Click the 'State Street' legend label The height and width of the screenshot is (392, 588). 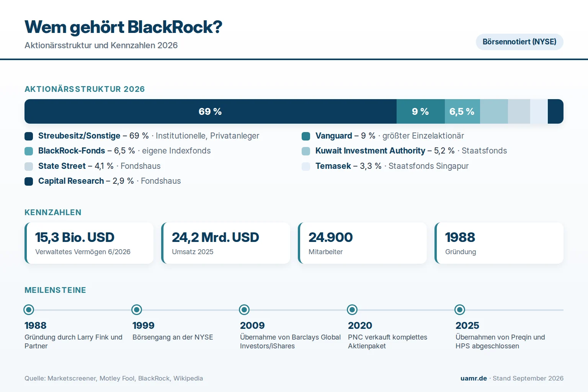62,166
